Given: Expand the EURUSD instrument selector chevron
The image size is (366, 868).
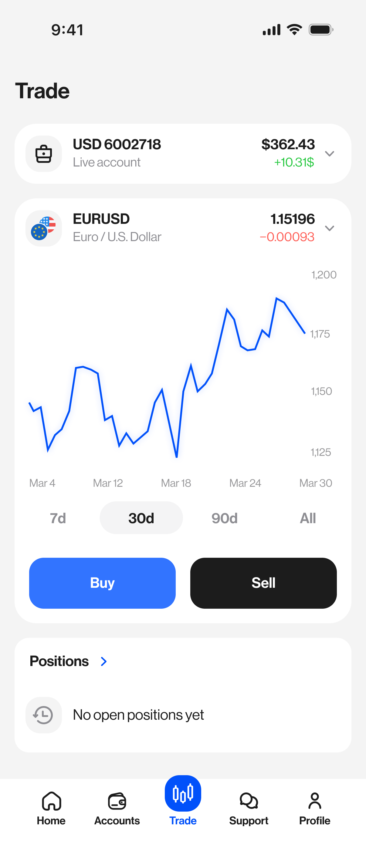Looking at the screenshot, I should 329,228.
